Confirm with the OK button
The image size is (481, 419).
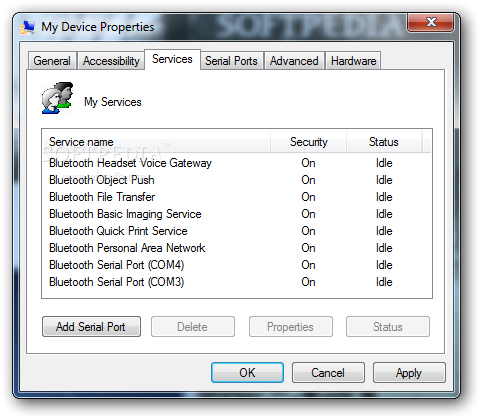247,373
